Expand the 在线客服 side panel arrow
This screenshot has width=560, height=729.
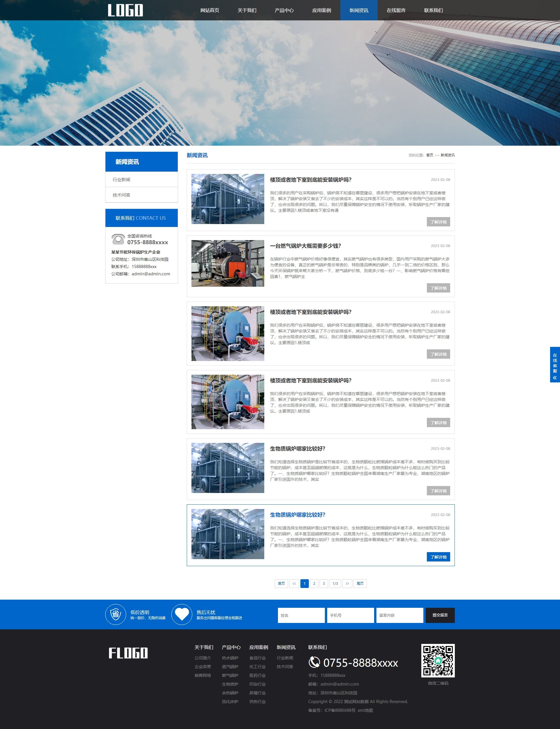point(555,378)
